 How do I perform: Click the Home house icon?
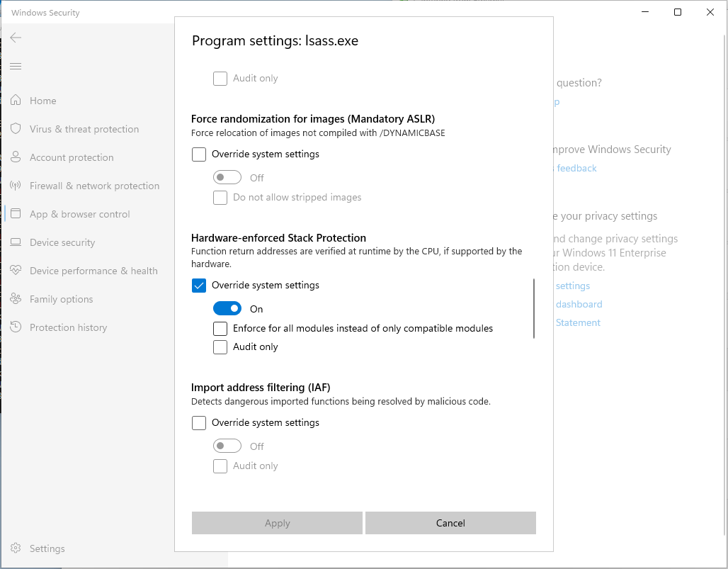(x=16, y=101)
